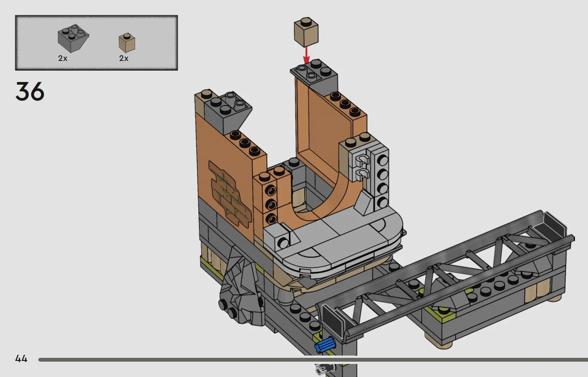Click the page number 44
588x377 pixels.
point(21,359)
